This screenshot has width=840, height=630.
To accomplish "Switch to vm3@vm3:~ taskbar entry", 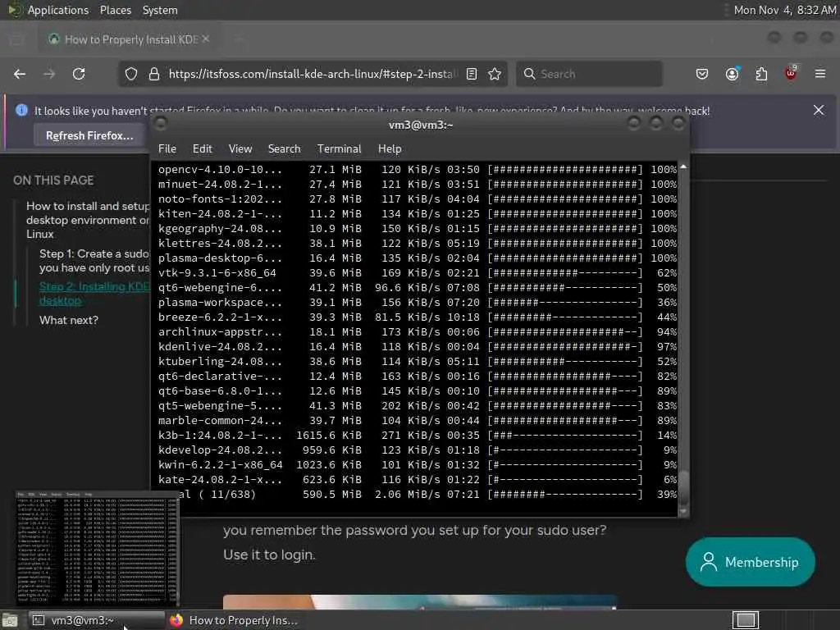I will pyautogui.click(x=97, y=620).
